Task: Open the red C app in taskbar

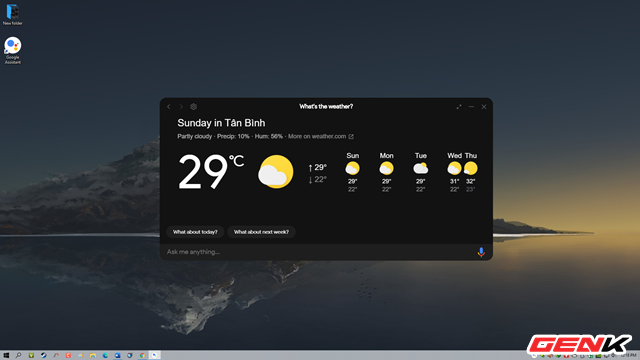Action: (x=68, y=356)
